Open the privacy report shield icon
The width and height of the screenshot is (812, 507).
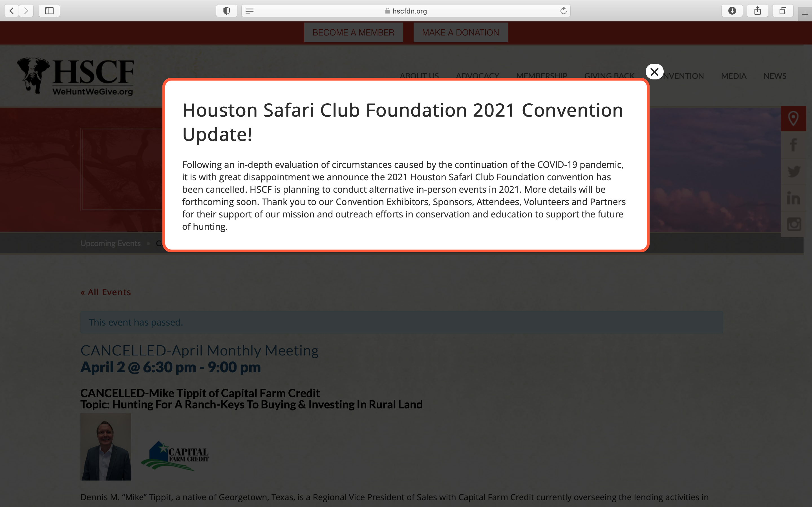[226, 11]
